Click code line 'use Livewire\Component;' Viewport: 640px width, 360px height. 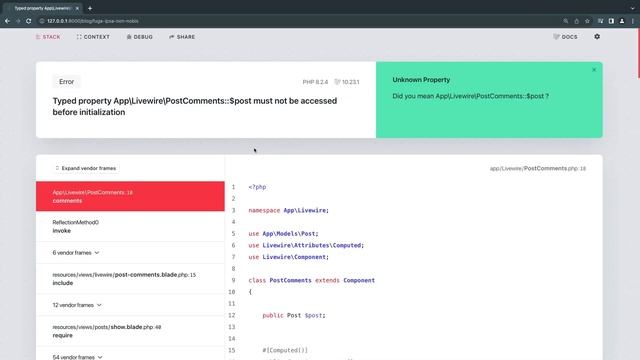(x=289, y=257)
